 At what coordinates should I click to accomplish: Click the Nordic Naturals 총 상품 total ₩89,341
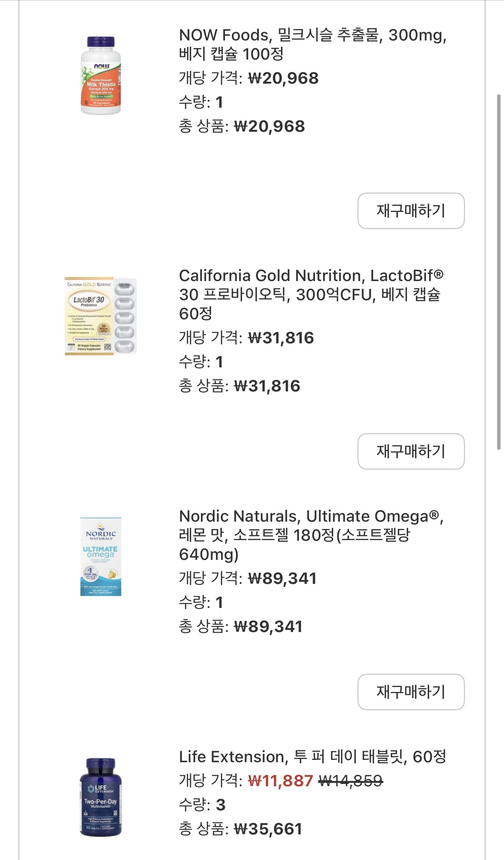coord(268,627)
